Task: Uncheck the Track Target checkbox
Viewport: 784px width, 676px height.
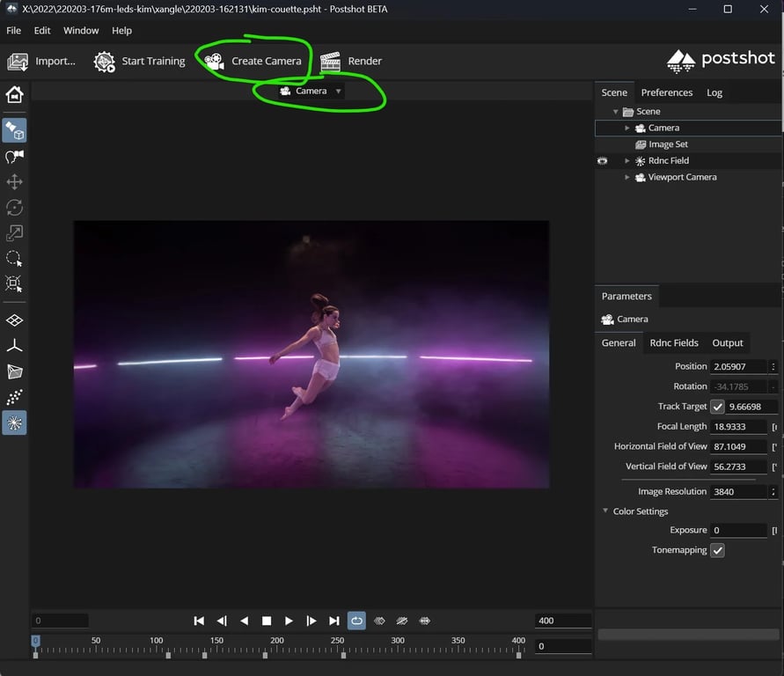Action: (x=717, y=407)
